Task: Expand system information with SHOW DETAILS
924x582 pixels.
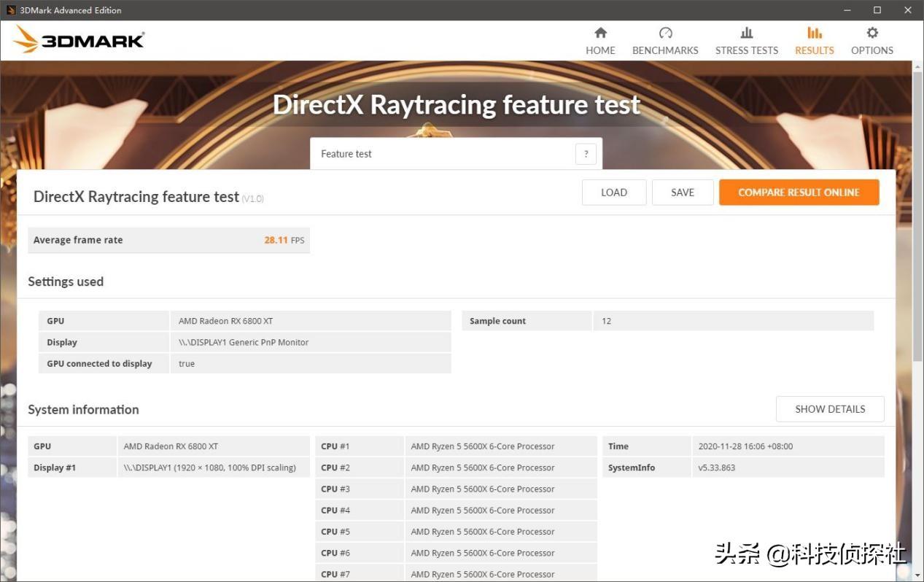Action: pos(829,409)
